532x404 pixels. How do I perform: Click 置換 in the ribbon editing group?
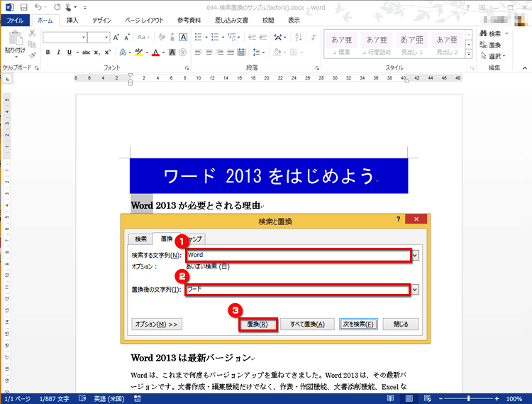[491, 45]
